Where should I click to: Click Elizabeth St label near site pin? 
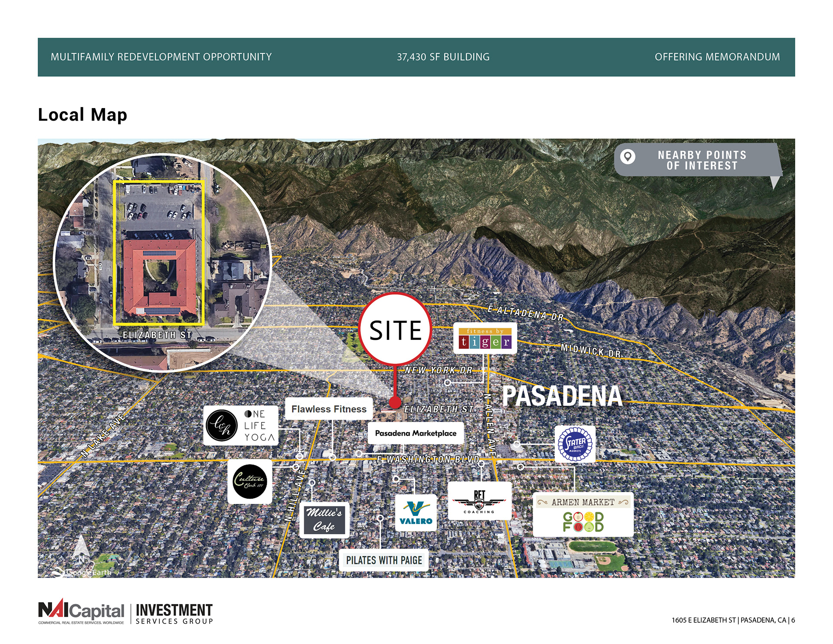[x=439, y=409]
